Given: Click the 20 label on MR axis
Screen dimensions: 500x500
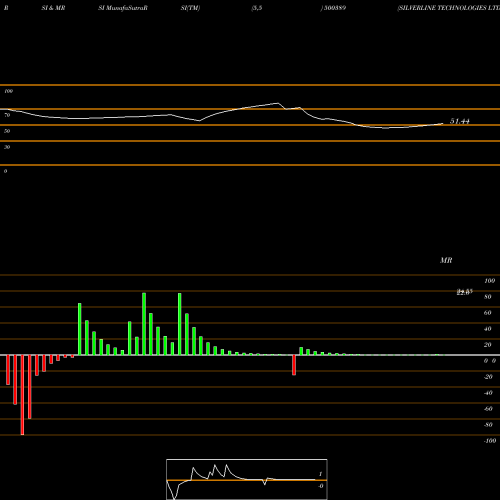Looking at the screenshot, I should tap(488, 345).
